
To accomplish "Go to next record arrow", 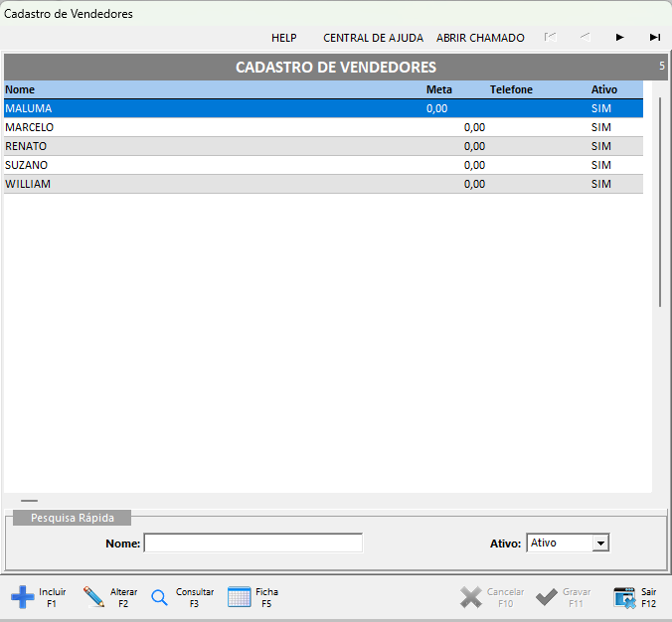I will coord(620,38).
